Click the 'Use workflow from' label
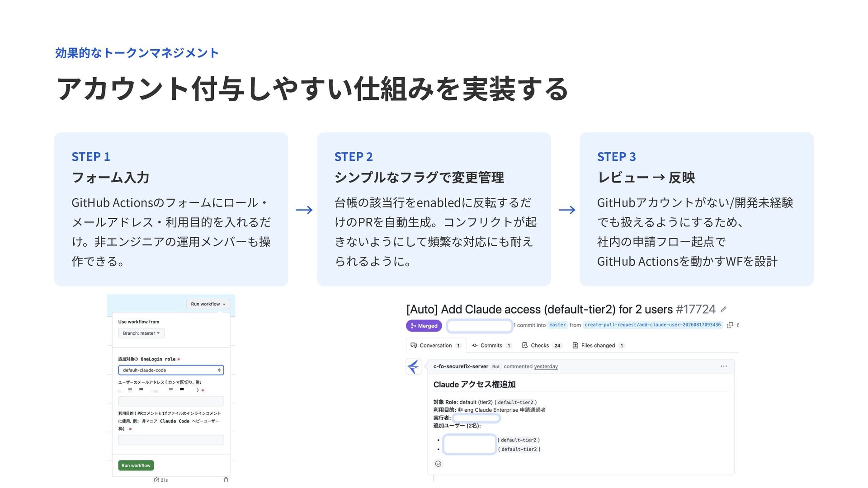 [x=139, y=322]
